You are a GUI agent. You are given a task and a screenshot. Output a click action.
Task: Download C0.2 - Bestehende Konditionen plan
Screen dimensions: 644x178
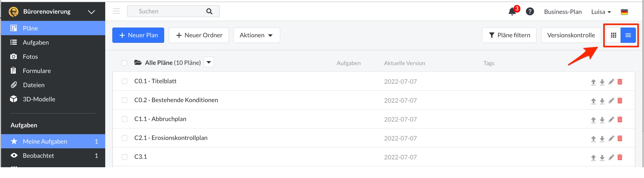coord(602,101)
